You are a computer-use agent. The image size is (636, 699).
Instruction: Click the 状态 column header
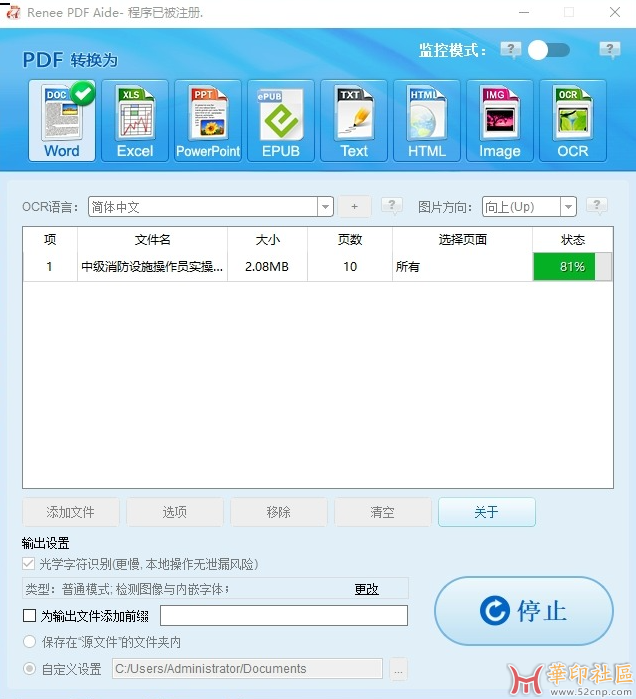tap(573, 240)
